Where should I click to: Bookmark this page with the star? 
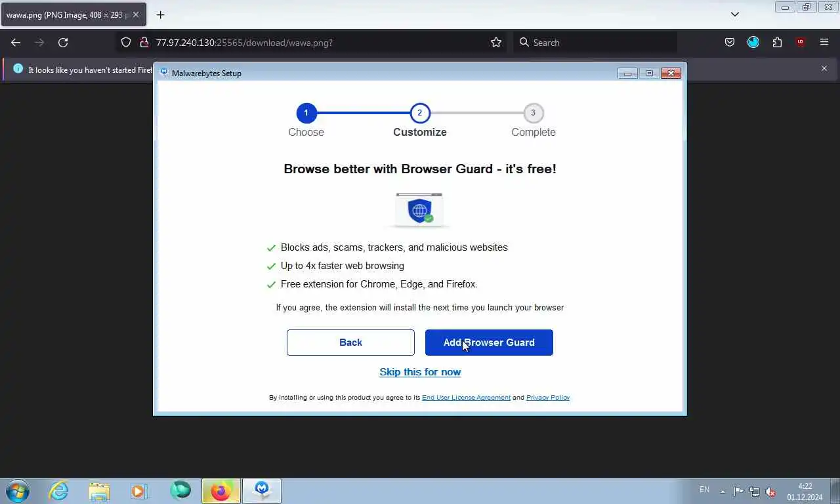pyautogui.click(x=496, y=43)
